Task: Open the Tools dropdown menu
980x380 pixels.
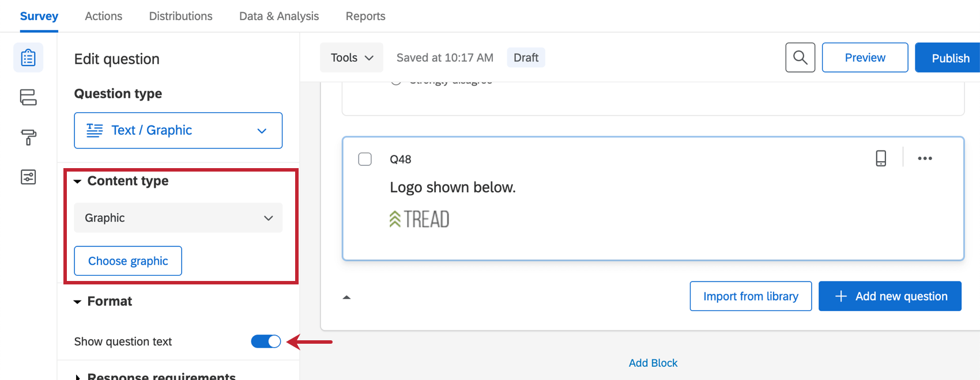Action: (x=352, y=58)
